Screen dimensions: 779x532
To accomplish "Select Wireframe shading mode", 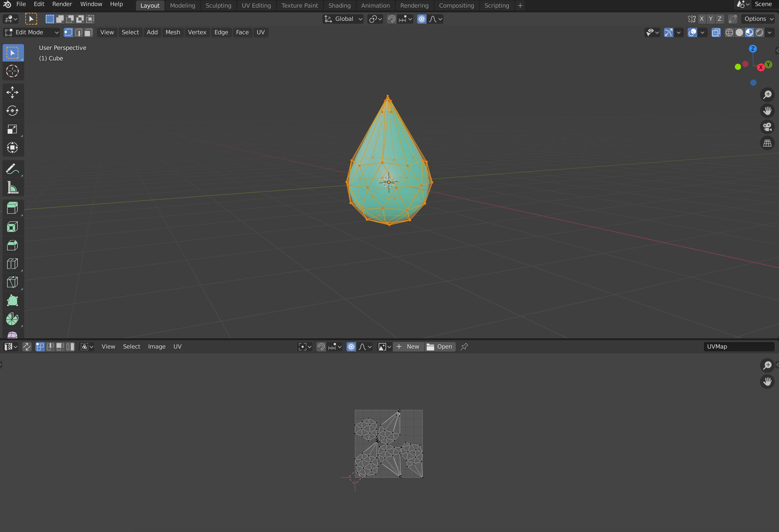I will (x=729, y=32).
